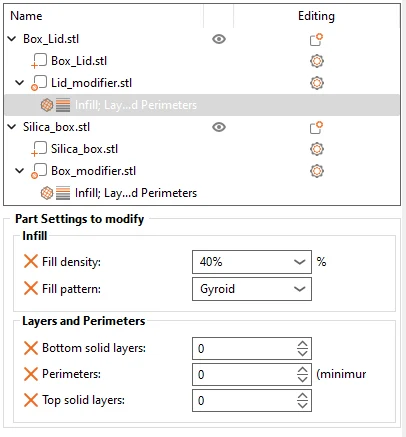
Task: Click the Perimeters value input field
Action: (x=244, y=375)
